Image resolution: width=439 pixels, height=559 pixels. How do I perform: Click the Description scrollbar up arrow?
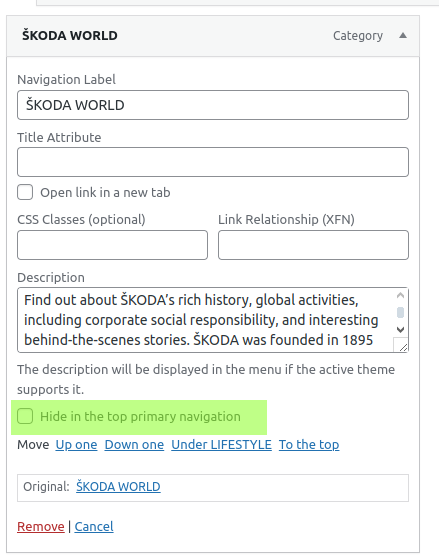tap(400, 295)
